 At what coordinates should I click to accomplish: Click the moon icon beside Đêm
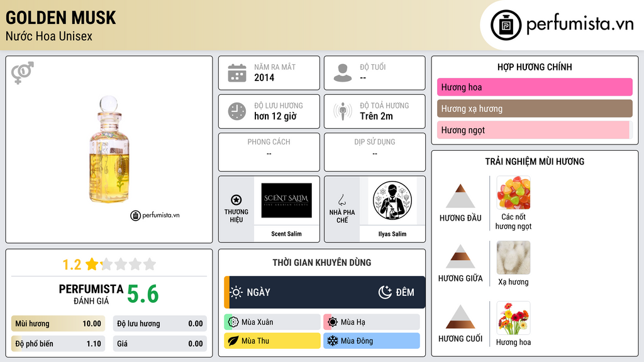pos(385,292)
